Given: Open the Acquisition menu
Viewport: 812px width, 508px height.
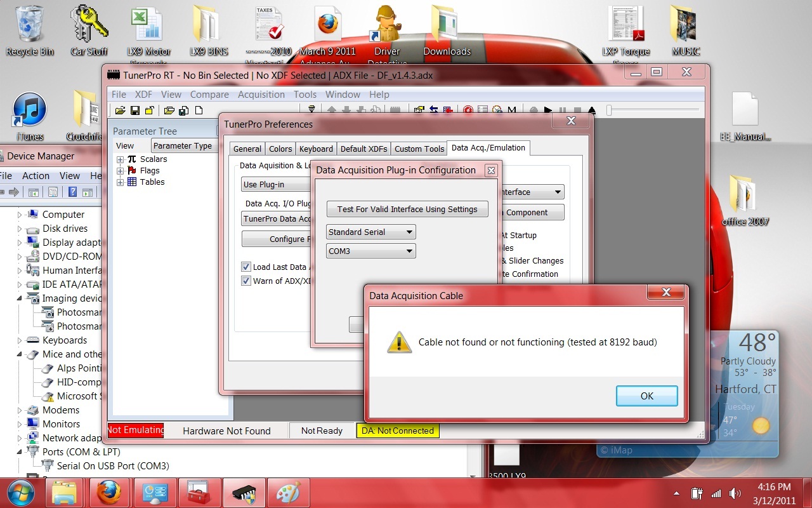Looking at the screenshot, I should (261, 95).
